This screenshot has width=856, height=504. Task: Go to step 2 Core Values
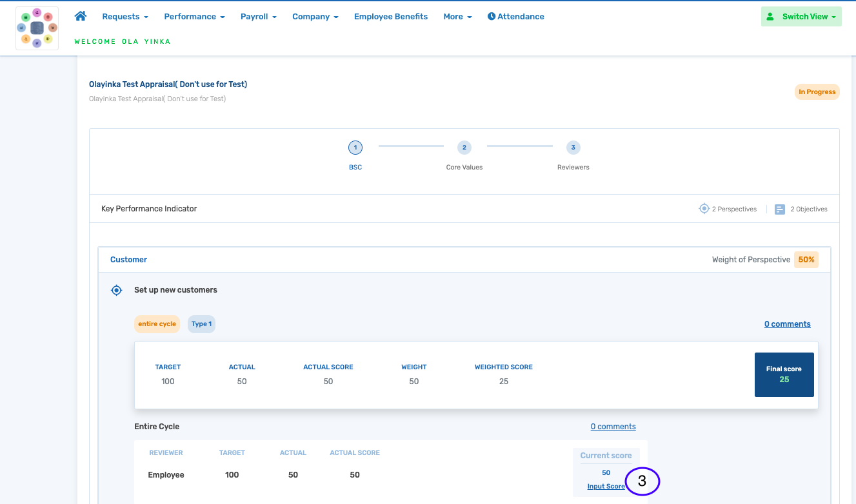point(464,148)
